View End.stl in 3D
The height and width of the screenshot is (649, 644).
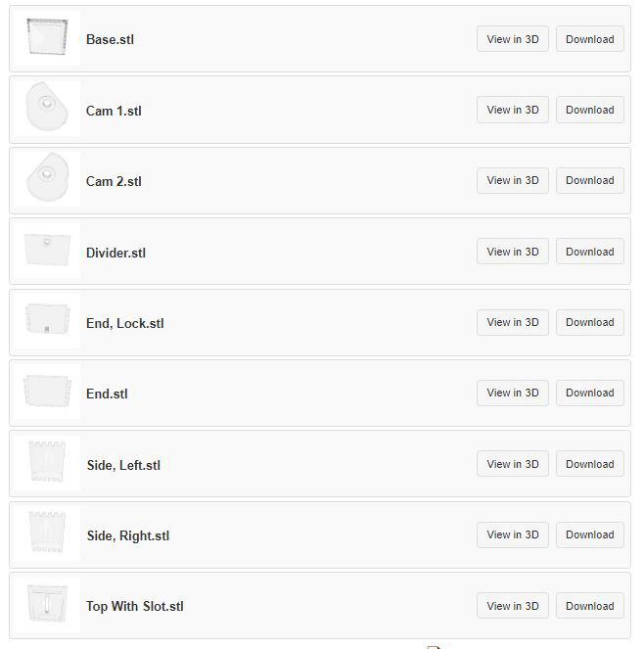513,393
